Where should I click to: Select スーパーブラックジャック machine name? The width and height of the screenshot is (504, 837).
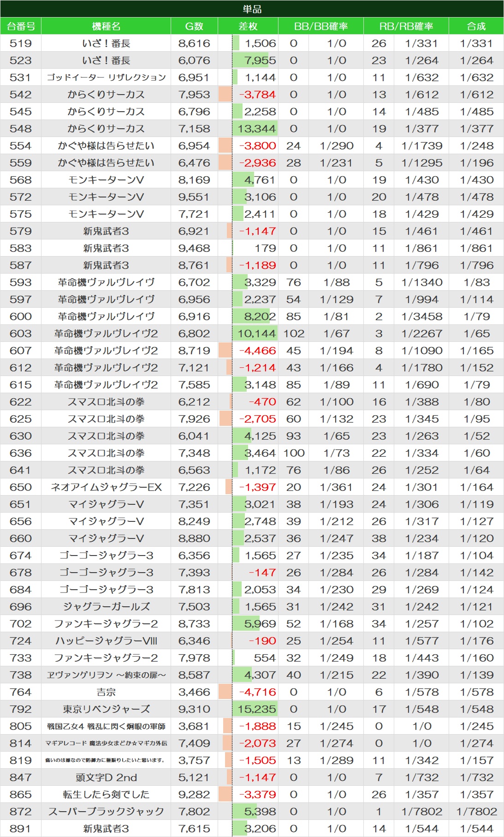pyautogui.click(x=106, y=812)
